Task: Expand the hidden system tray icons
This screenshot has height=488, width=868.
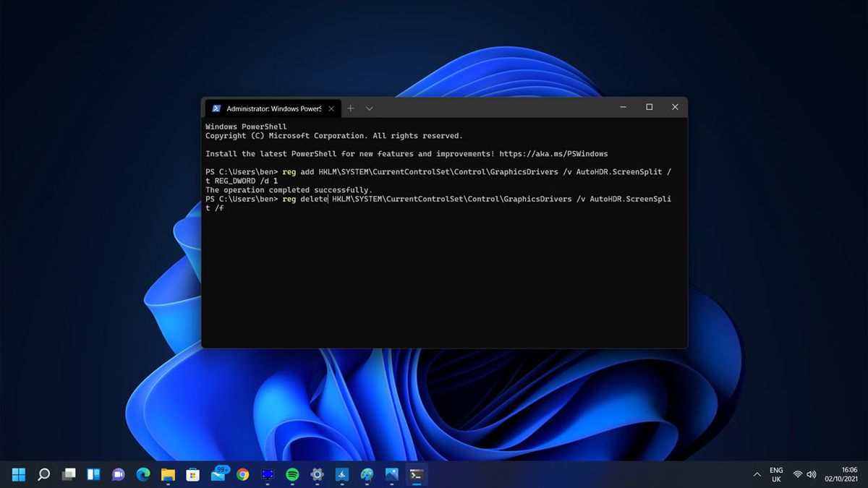Action: (x=757, y=475)
